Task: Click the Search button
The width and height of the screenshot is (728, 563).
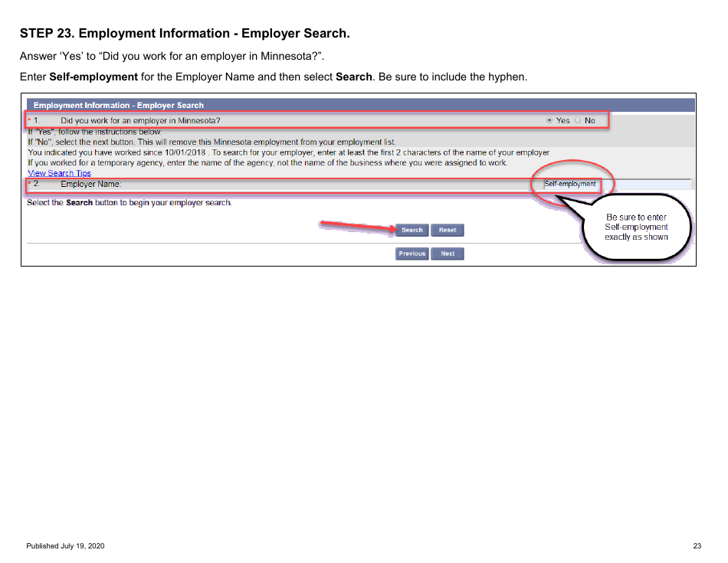Action: [x=412, y=230]
